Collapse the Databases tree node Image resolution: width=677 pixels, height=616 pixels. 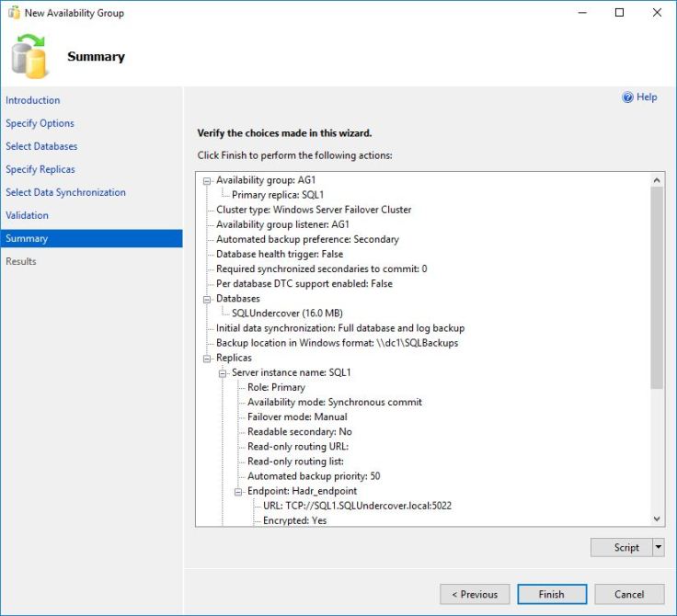(x=207, y=299)
